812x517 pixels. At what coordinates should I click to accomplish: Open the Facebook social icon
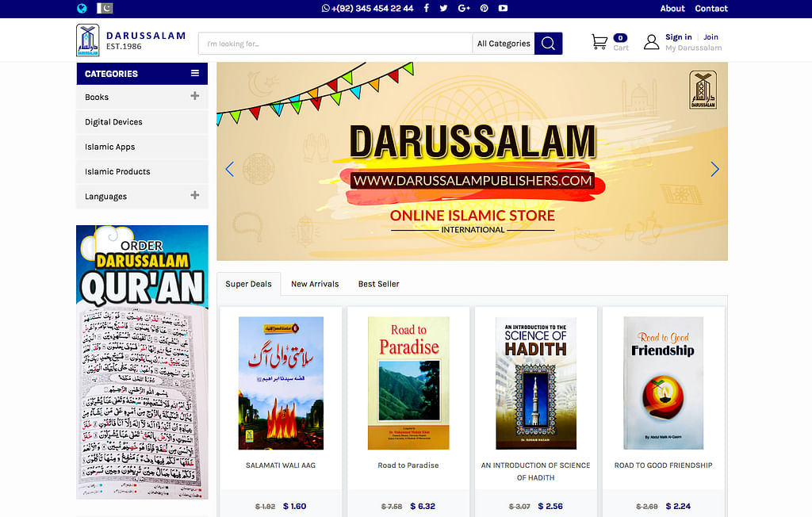(x=427, y=9)
